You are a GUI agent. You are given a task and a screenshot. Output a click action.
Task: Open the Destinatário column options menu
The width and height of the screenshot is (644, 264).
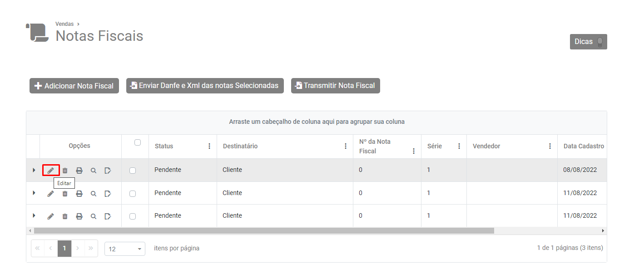coord(346,146)
